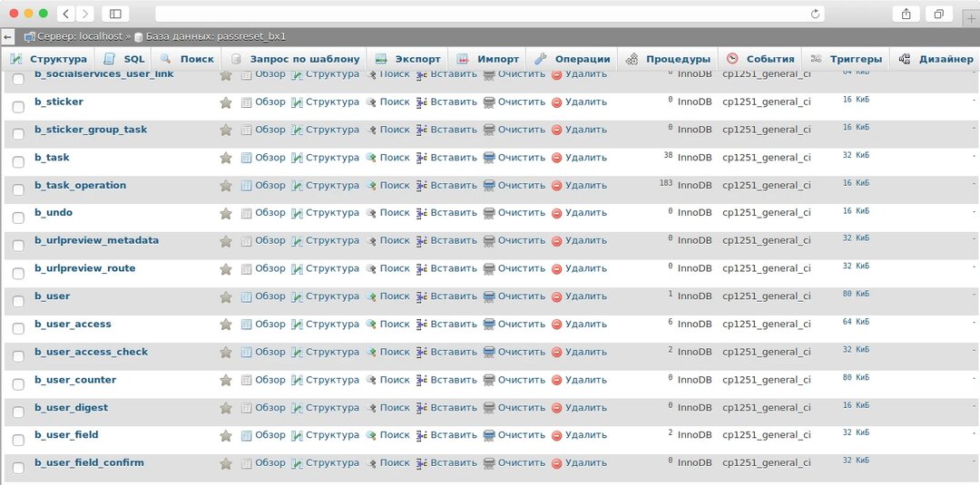Reload page using address bar refresh icon
The image size is (980, 485).
click(815, 14)
